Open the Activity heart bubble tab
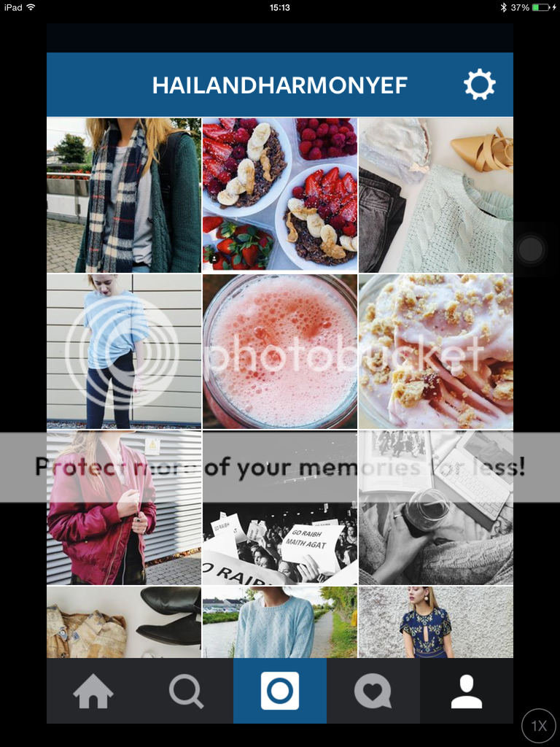The width and height of the screenshot is (560, 747). (x=373, y=691)
